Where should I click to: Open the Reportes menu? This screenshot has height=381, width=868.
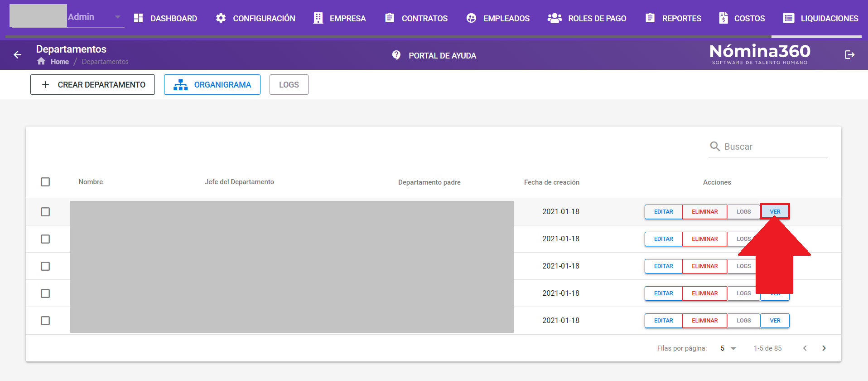pos(673,18)
